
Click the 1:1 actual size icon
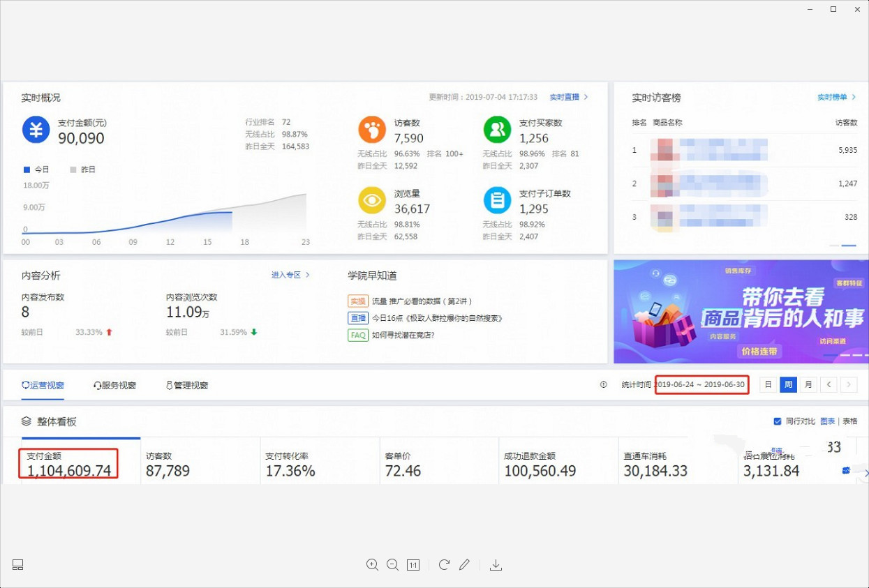click(413, 565)
